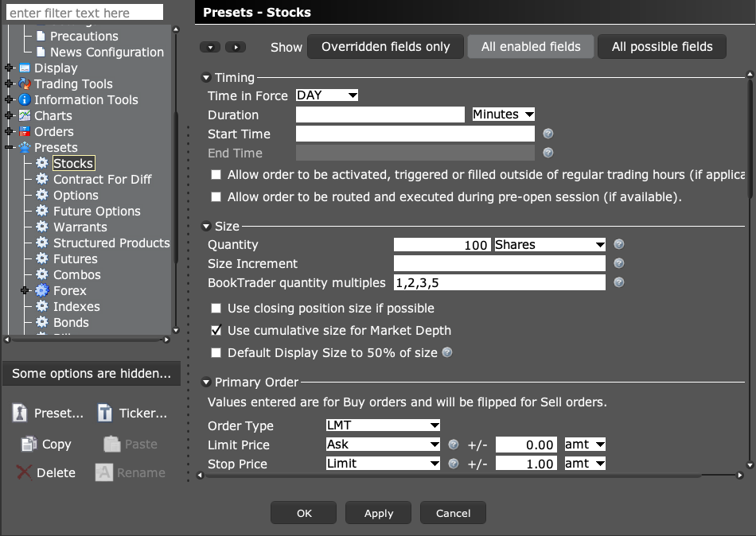Click the red Delete X icon
756x536 pixels.
coord(24,472)
